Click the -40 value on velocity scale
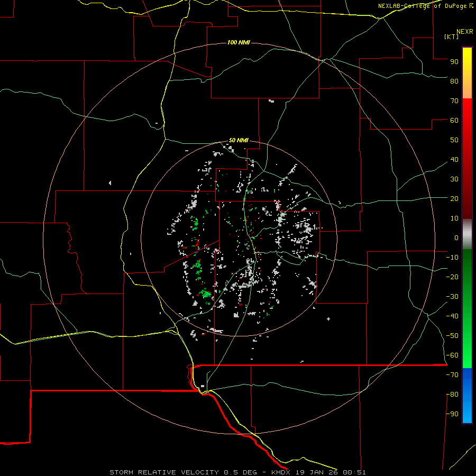The height and width of the screenshot is (476, 476). point(452,316)
